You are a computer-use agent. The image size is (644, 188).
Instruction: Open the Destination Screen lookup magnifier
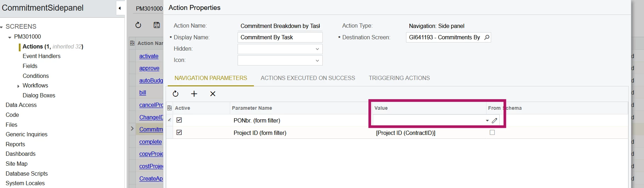487,38
